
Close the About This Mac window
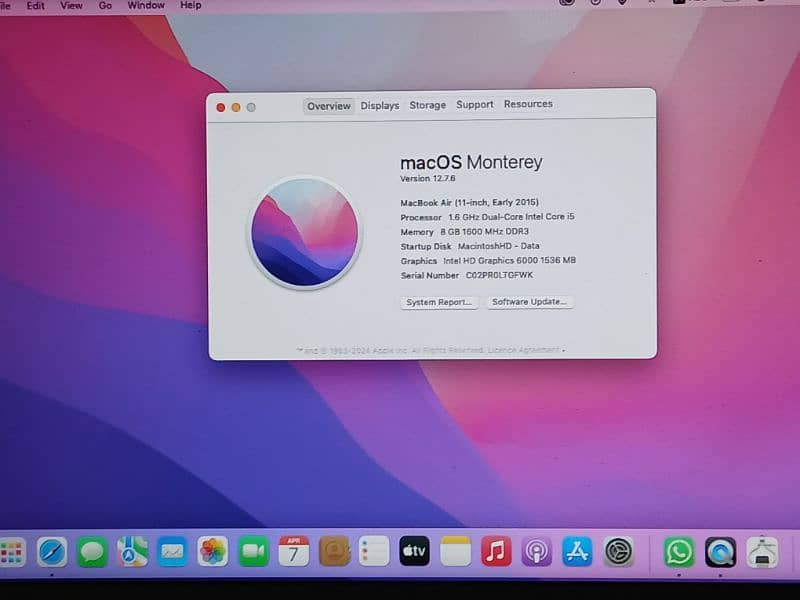point(220,107)
